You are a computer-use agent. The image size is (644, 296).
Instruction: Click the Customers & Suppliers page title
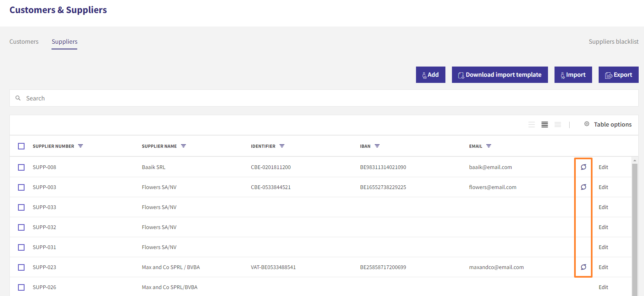pyautogui.click(x=58, y=10)
